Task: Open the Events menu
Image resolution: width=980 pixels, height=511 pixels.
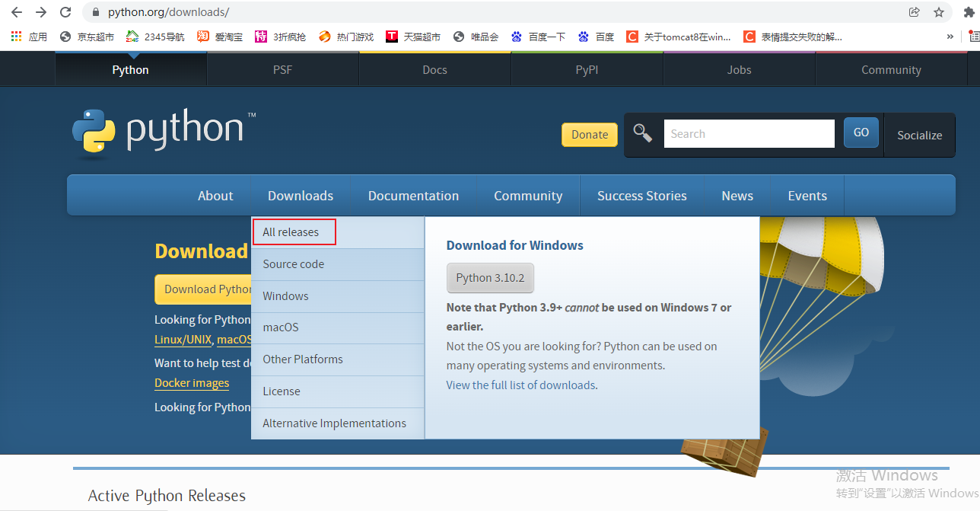Action: pos(807,196)
